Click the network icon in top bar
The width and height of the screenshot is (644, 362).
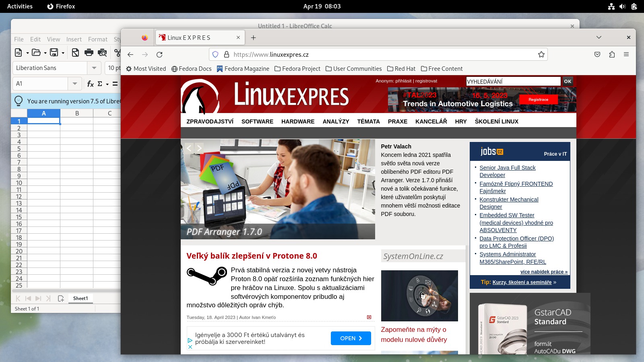(611, 6)
